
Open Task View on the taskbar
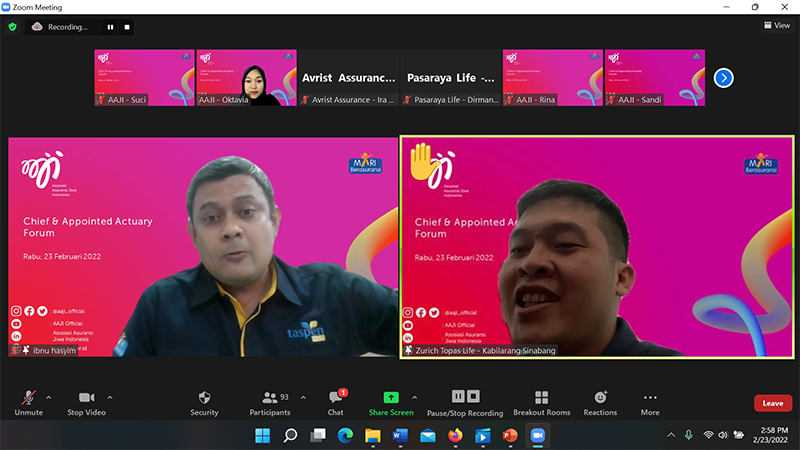(318, 436)
